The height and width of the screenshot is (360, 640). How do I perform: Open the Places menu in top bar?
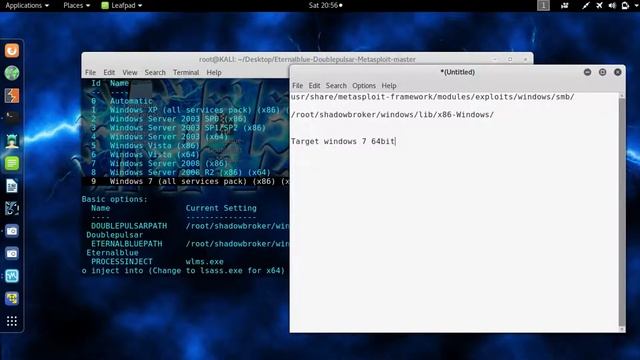click(76, 5)
